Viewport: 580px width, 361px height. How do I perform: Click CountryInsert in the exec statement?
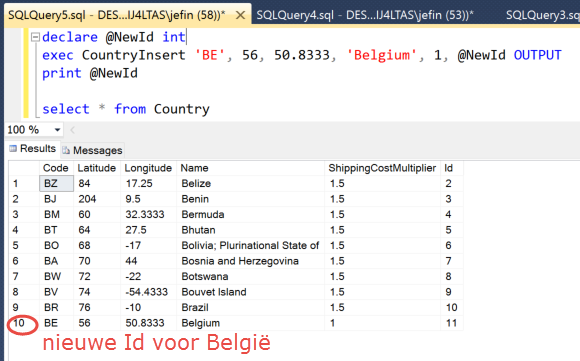click(133, 55)
